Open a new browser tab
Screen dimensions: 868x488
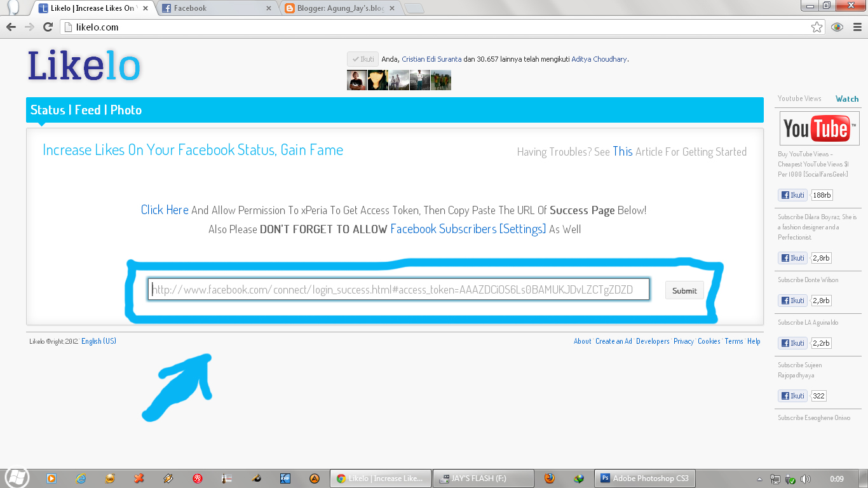[x=414, y=9]
